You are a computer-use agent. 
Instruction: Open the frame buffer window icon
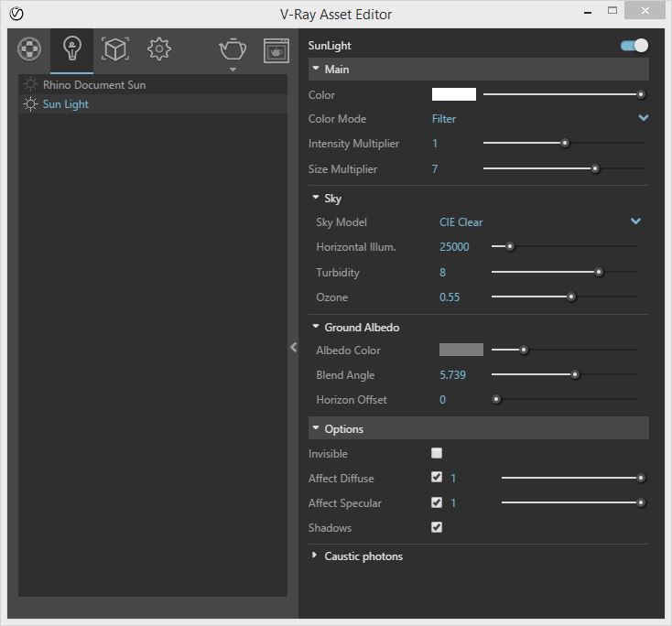point(276,50)
